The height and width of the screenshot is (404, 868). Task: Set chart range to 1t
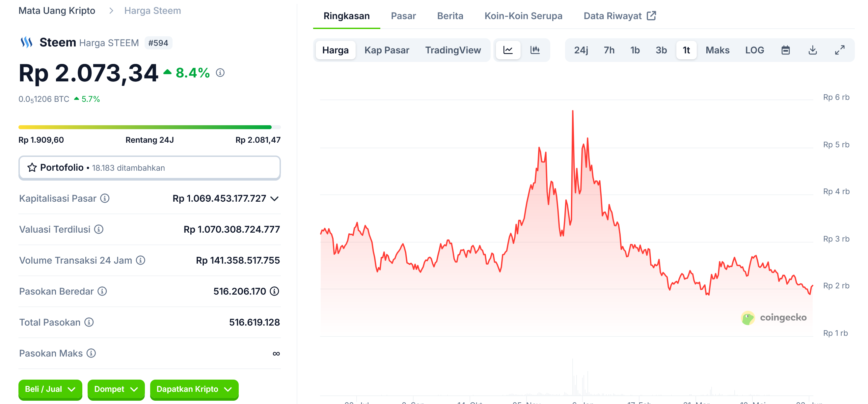686,50
